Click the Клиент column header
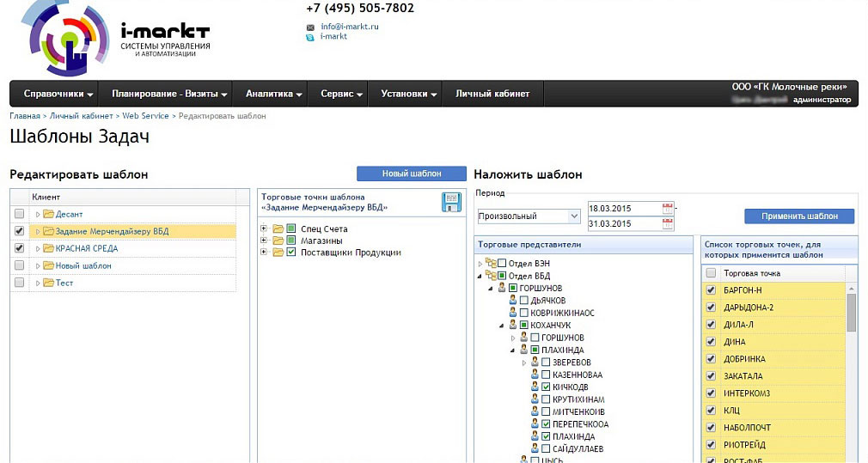The width and height of the screenshot is (868, 463). 132,197
